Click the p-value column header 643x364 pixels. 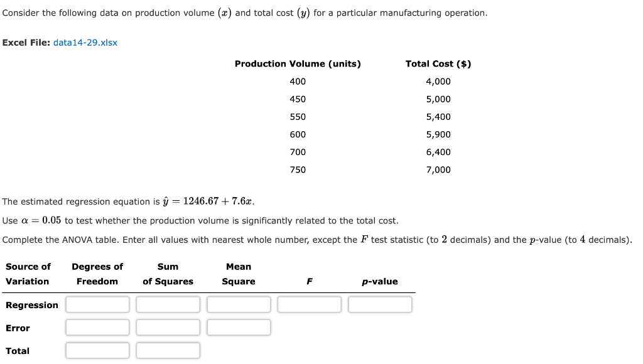379,281
